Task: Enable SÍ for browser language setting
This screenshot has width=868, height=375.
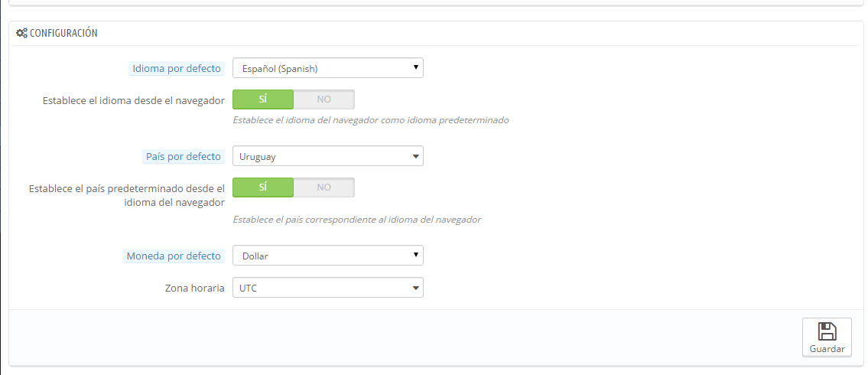Action: click(x=263, y=99)
